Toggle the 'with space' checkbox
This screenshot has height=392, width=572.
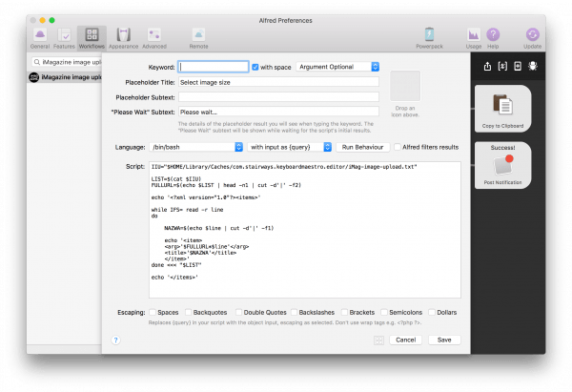coord(255,67)
